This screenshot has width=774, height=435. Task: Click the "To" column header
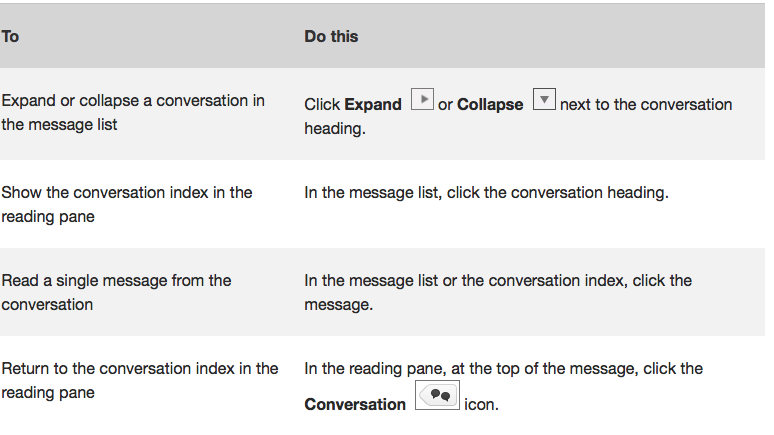10,36
